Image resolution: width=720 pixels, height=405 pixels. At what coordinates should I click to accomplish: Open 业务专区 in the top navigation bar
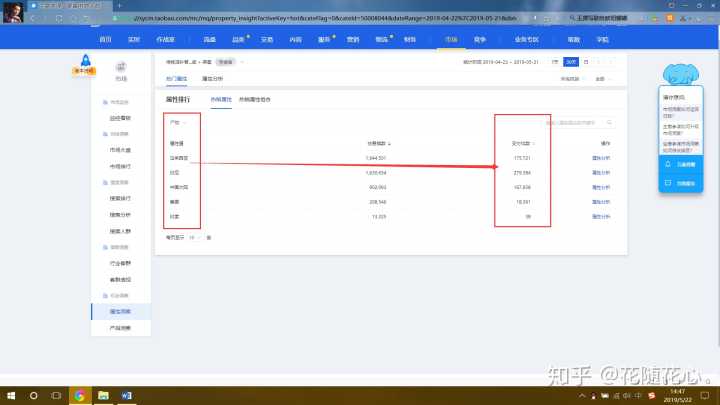click(526, 39)
